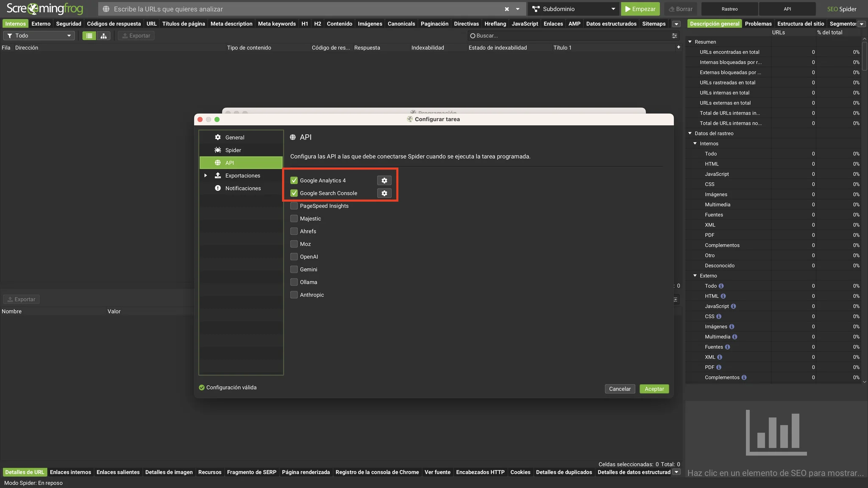Show more bottom tabs dropdown
868x488 pixels.
676,472
